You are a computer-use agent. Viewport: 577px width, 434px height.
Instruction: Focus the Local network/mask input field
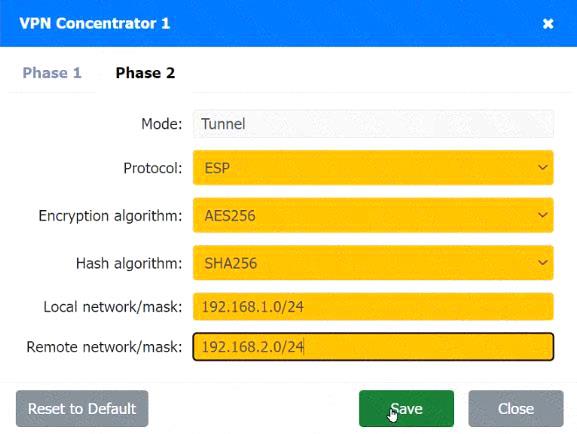coord(373,307)
